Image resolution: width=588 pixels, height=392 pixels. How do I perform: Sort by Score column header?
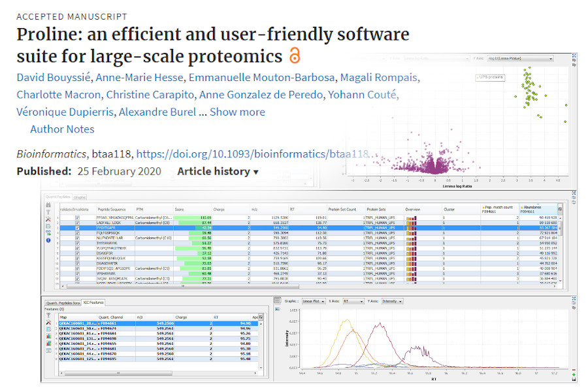(192, 209)
